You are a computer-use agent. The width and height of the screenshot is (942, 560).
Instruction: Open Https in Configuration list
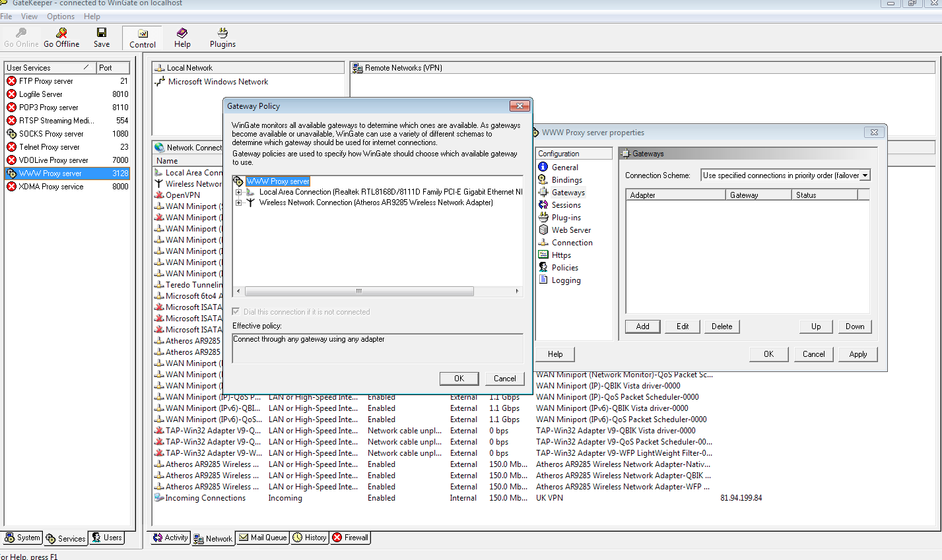[561, 255]
